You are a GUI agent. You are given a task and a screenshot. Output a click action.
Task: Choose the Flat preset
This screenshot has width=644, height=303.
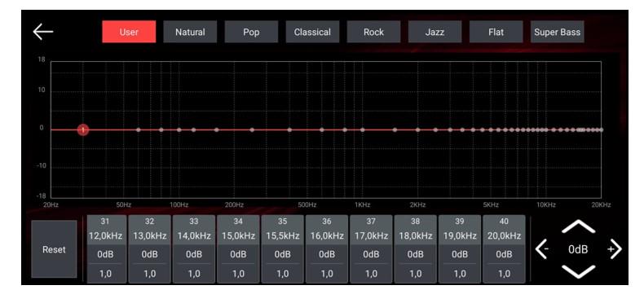click(x=496, y=32)
